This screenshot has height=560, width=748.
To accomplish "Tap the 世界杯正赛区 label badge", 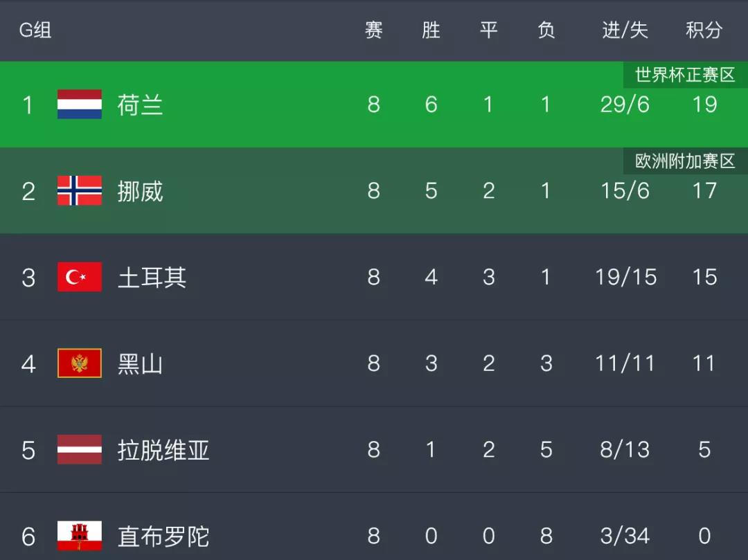I will (x=685, y=75).
